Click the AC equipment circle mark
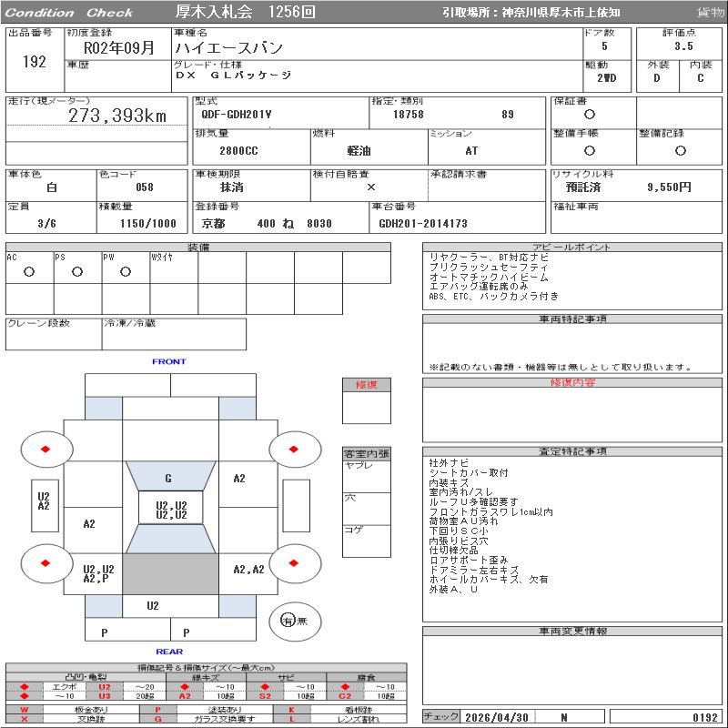The image size is (728, 728). point(29,271)
